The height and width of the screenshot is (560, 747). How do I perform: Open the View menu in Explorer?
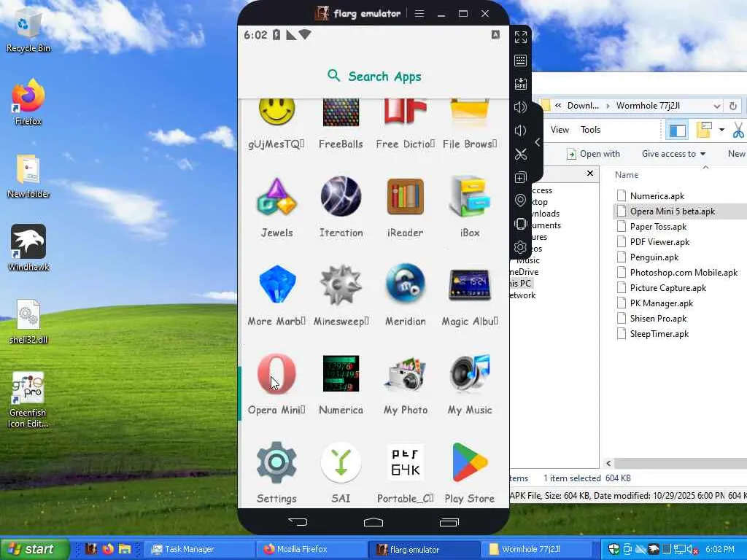point(560,130)
